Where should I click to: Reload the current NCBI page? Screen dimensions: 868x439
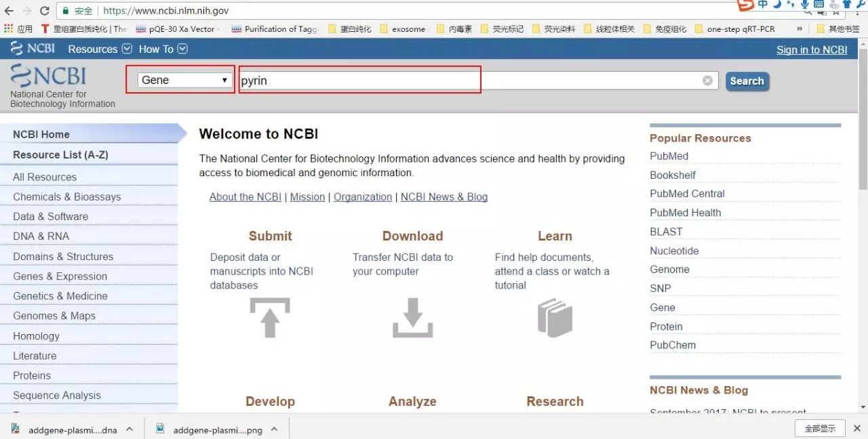[45, 11]
